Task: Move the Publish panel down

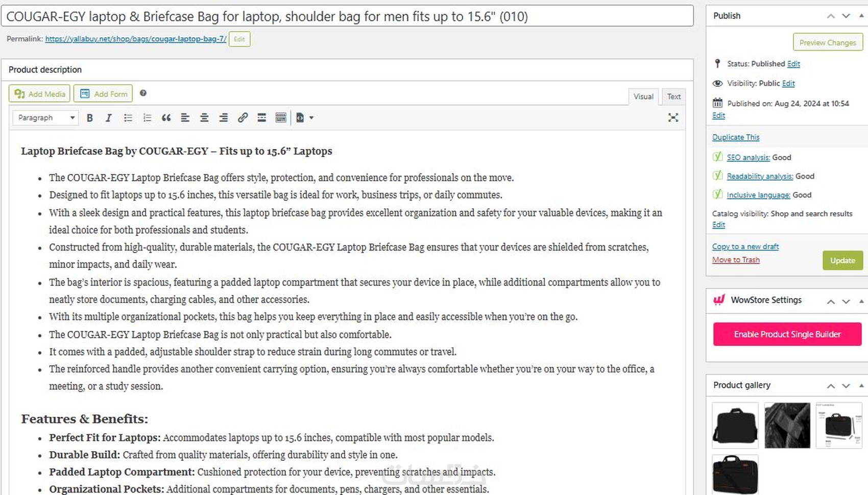Action: [x=846, y=16]
